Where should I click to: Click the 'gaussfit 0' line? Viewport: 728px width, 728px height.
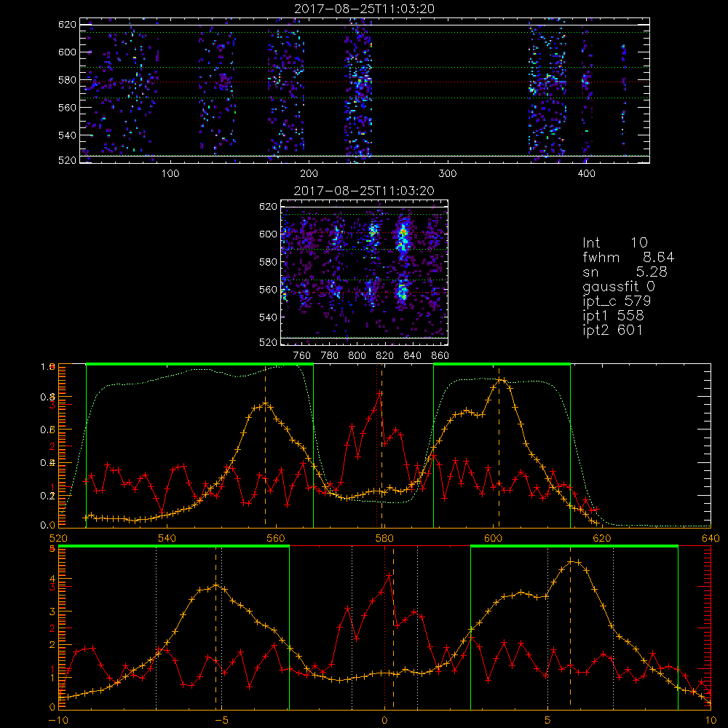(618, 286)
